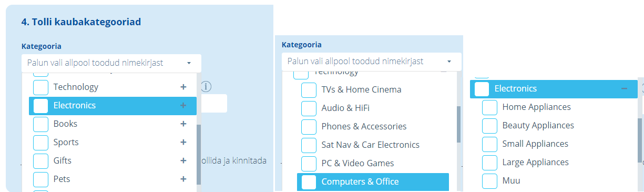Open the first Kategooria dropdown arrow
The height and width of the screenshot is (192, 644).
(x=189, y=63)
